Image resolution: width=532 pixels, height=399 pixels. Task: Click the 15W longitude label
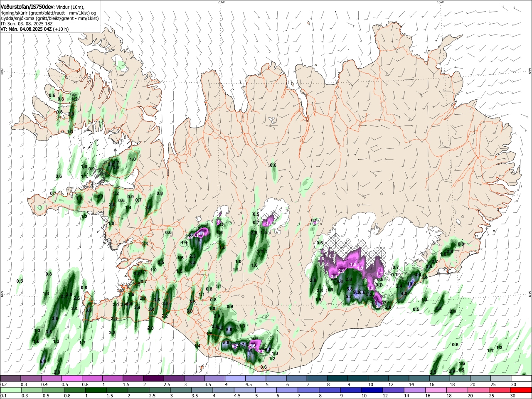[440, 2]
